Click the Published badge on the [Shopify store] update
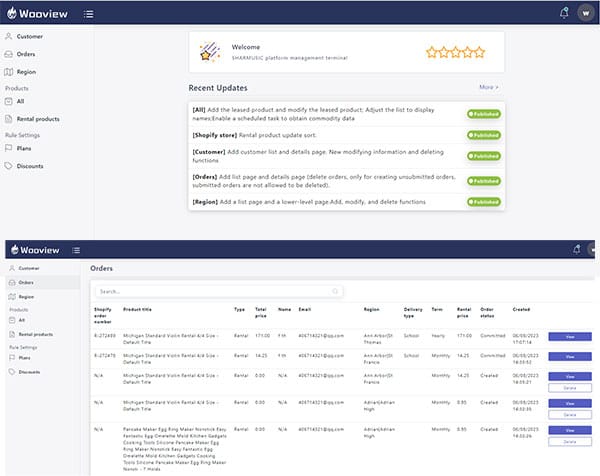 point(484,135)
